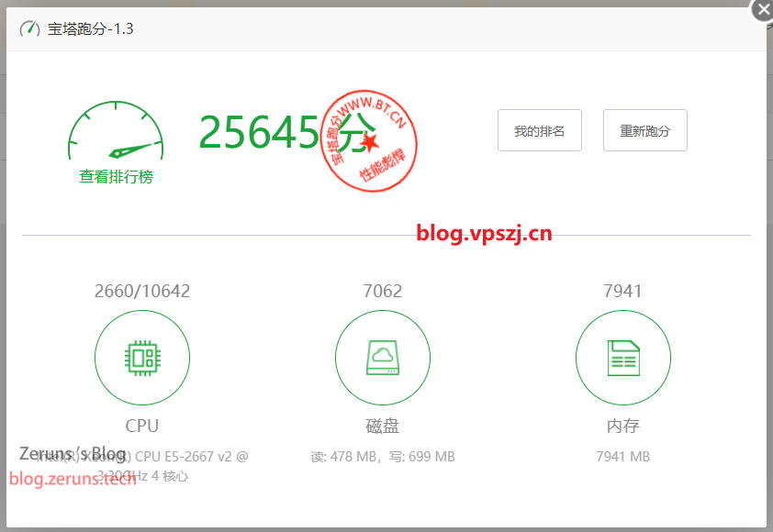Click the red blog.vpszj.cn watermark text
This screenshot has height=532, width=773.
pyautogui.click(x=484, y=232)
